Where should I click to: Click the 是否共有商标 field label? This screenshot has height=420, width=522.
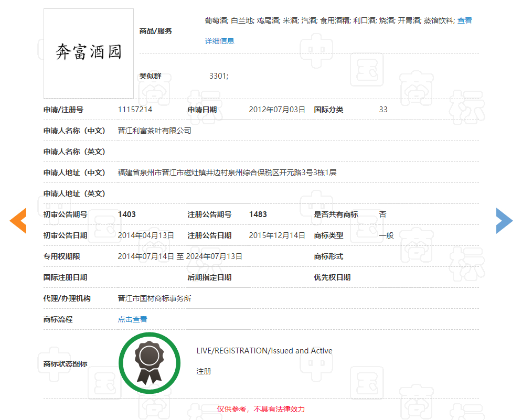tap(336, 214)
